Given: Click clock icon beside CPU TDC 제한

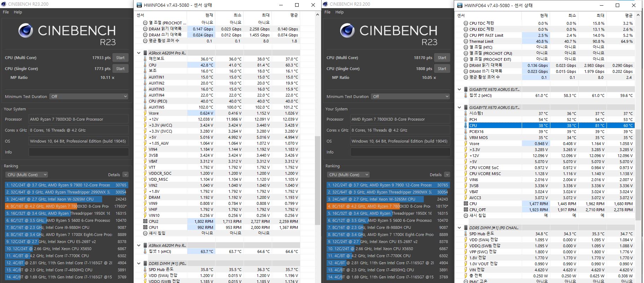Looking at the screenshot, I should pos(466,23).
